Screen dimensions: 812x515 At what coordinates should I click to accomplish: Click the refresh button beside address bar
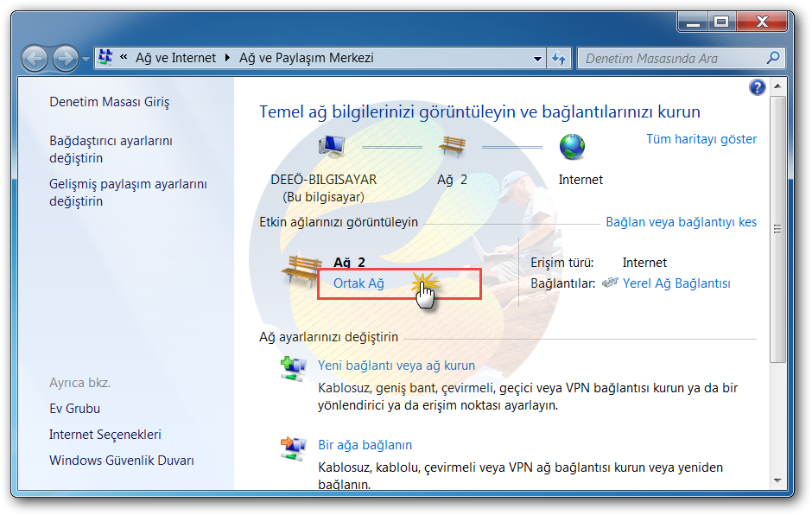point(559,59)
